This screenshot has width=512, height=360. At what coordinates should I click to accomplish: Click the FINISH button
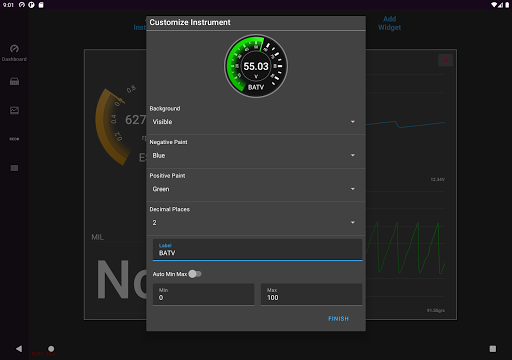pos(338,319)
